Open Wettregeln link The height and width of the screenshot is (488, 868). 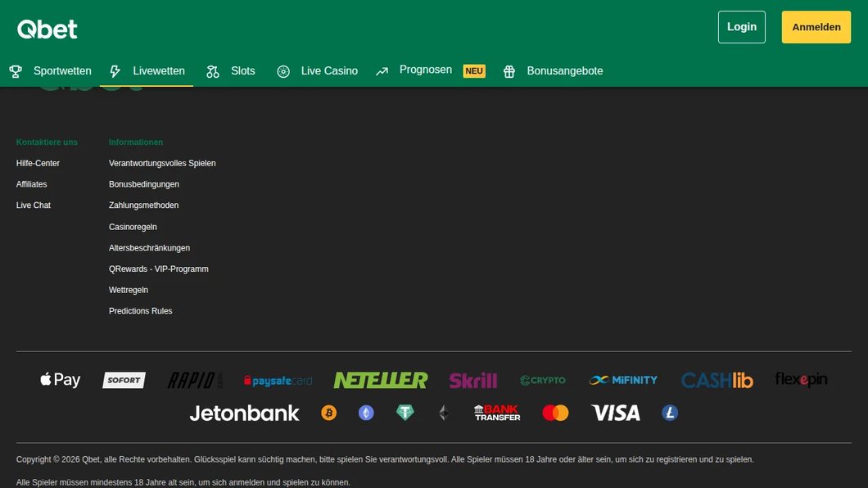(129, 290)
